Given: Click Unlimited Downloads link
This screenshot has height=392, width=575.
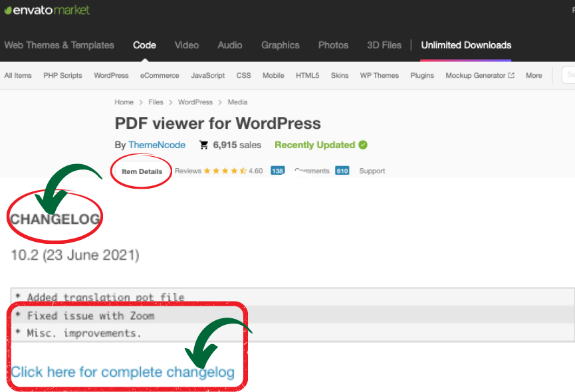Looking at the screenshot, I should tap(466, 45).
